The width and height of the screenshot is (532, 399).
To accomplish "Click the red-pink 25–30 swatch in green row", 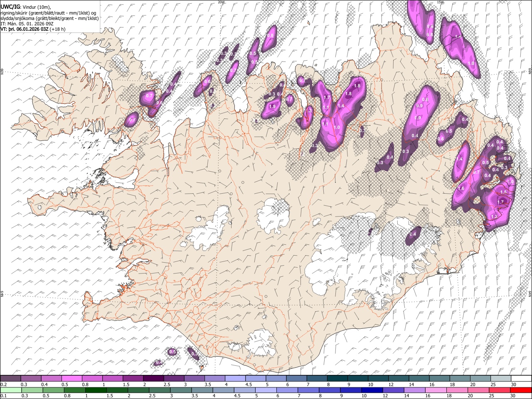I will click(x=500, y=390).
